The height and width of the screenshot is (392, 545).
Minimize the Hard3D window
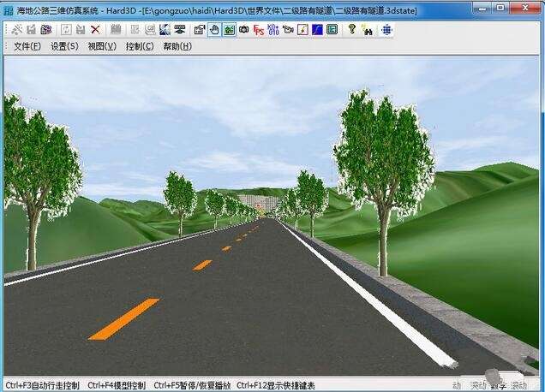pyautogui.click(x=482, y=8)
